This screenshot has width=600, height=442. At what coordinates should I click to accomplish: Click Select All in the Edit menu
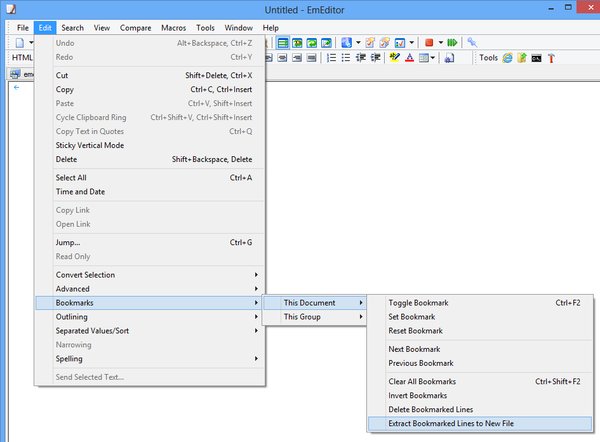tap(73, 178)
